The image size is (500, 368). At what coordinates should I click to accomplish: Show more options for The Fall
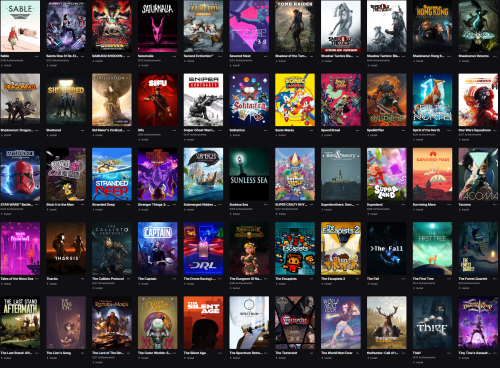click(403, 279)
